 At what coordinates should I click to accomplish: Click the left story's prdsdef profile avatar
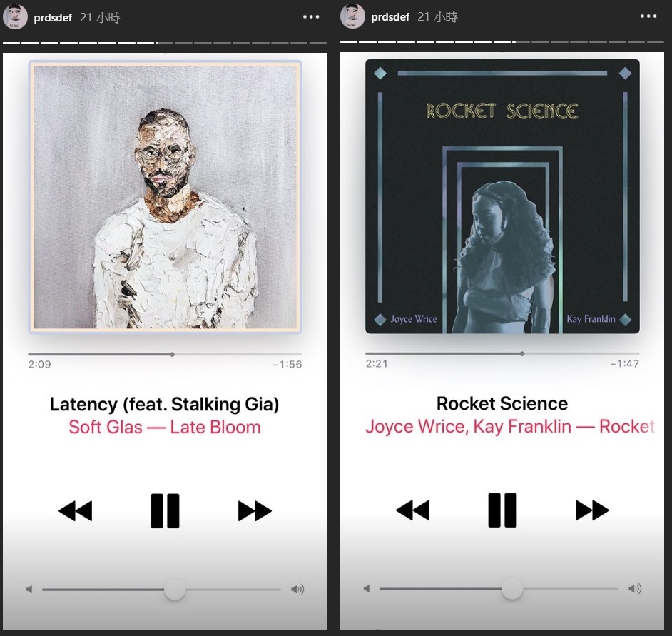click(16, 16)
